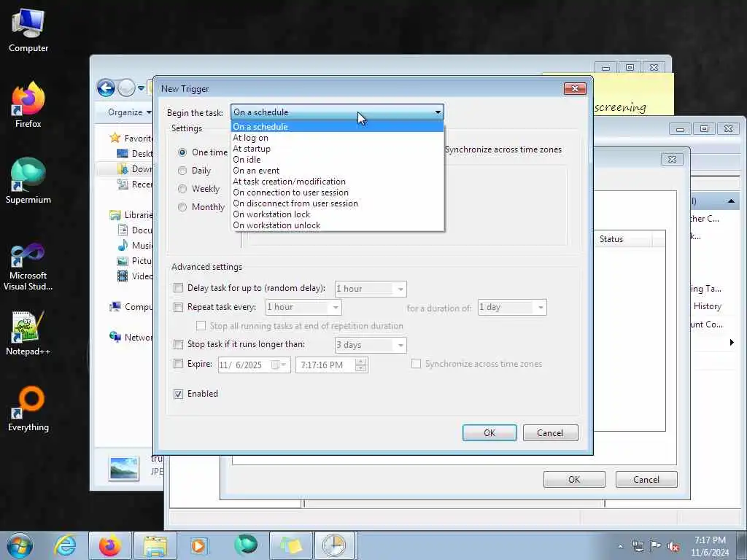Enable Stop task if it runs longer checkbox

(x=178, y=344)
